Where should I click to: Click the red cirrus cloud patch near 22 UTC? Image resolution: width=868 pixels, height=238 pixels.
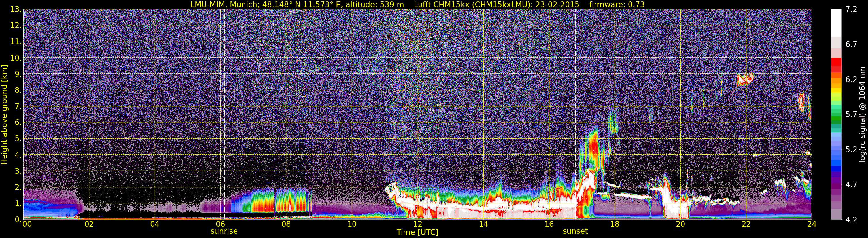click(745, 80)
